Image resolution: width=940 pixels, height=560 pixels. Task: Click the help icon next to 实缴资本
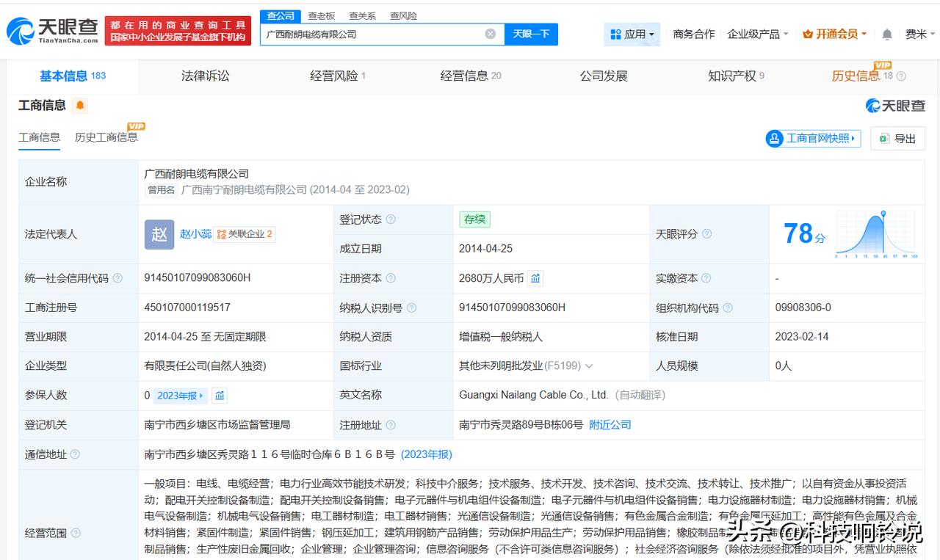[x=706, y=278]
